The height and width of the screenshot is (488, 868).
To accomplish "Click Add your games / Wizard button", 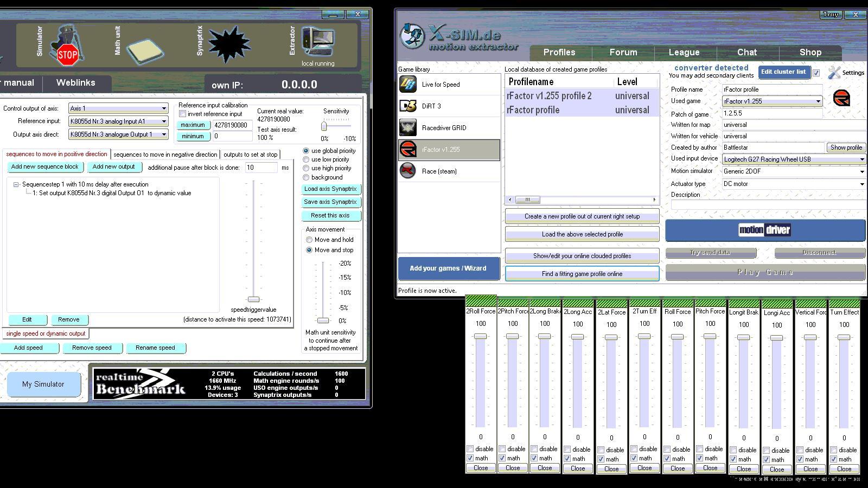I will (x=448, y=268).
